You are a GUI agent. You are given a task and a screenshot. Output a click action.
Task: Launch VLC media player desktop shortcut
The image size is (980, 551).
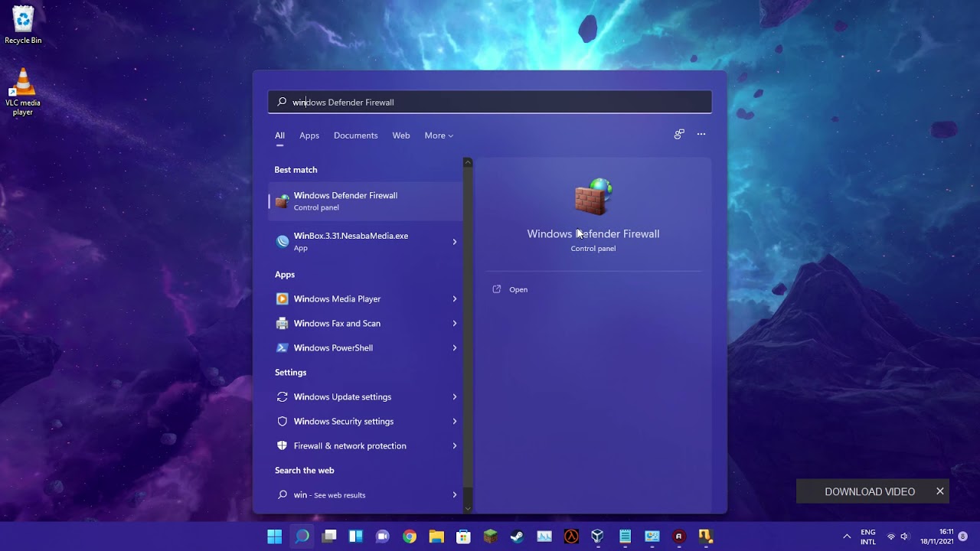[x=23, y=93]
